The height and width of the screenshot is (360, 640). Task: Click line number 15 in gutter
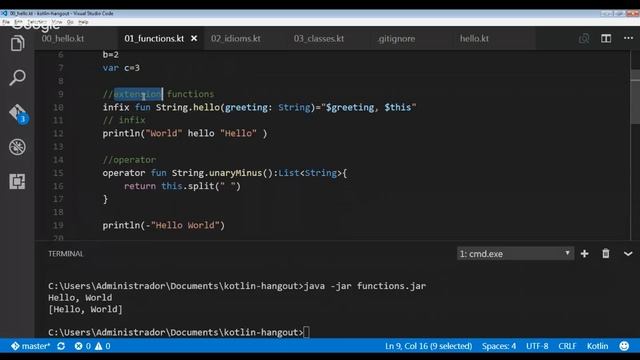point(58,173)
